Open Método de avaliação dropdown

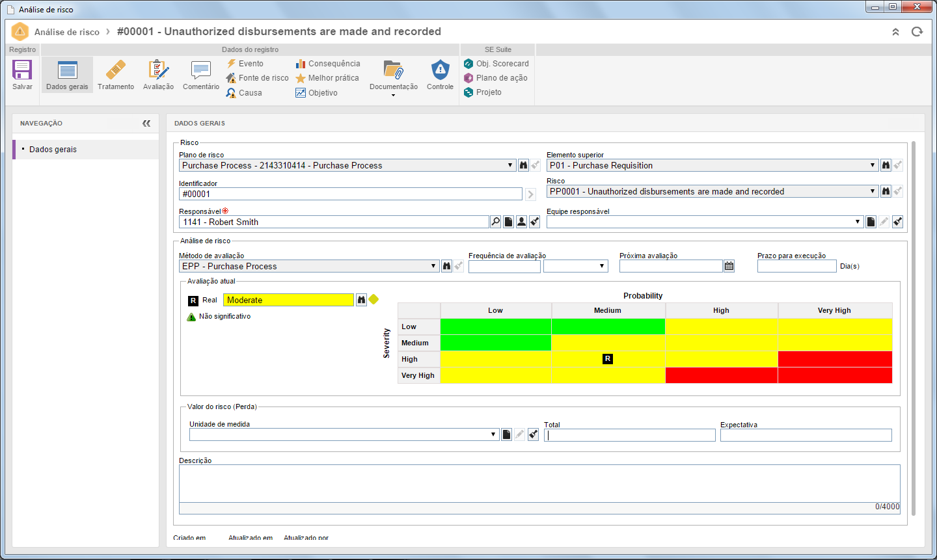click(433, 266)
